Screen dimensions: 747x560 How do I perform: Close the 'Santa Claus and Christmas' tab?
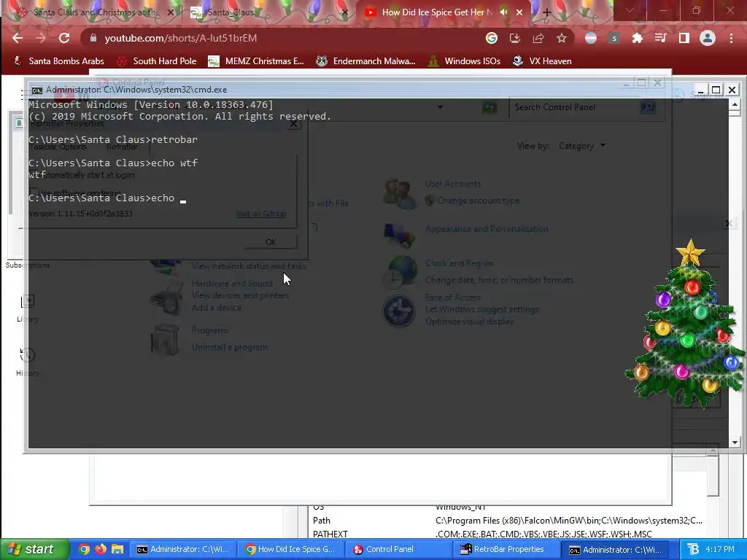pyautogui.click(x=171, y=13)
